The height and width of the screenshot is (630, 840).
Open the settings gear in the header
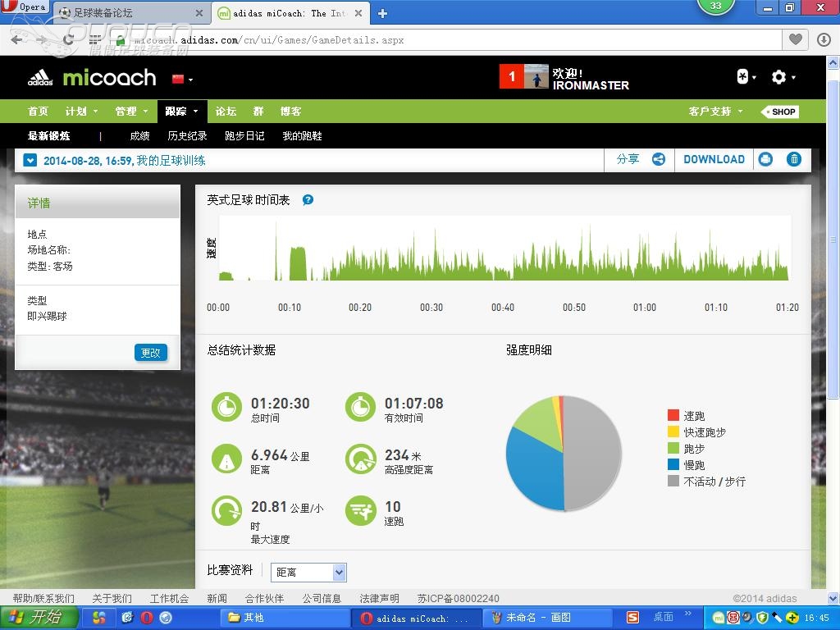(x=778, y=77)
